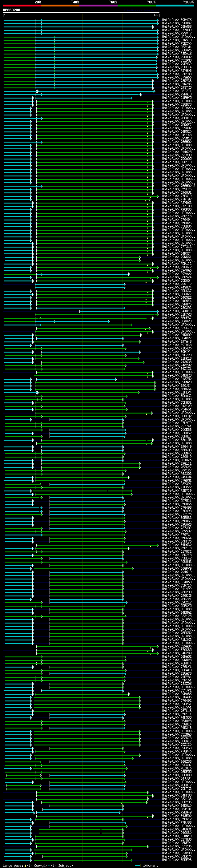Click the orange ~40% identity legend segment

click(60, 6)
